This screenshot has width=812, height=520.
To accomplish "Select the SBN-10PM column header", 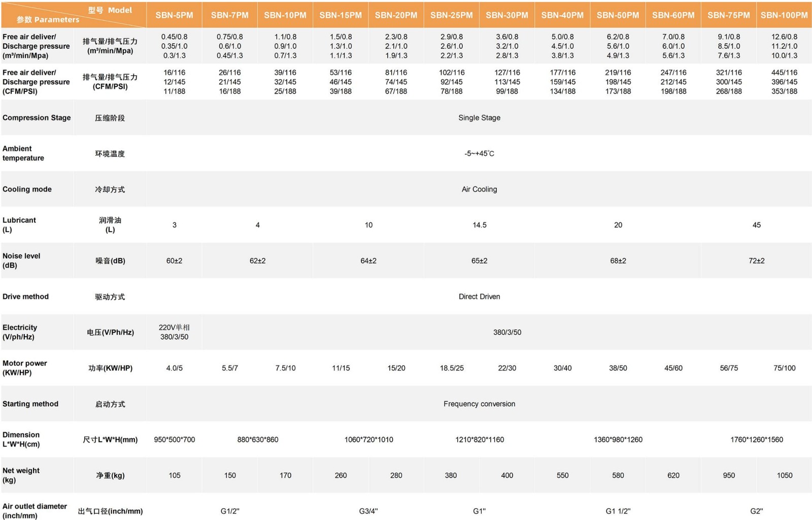I will [x=285, y=15].
